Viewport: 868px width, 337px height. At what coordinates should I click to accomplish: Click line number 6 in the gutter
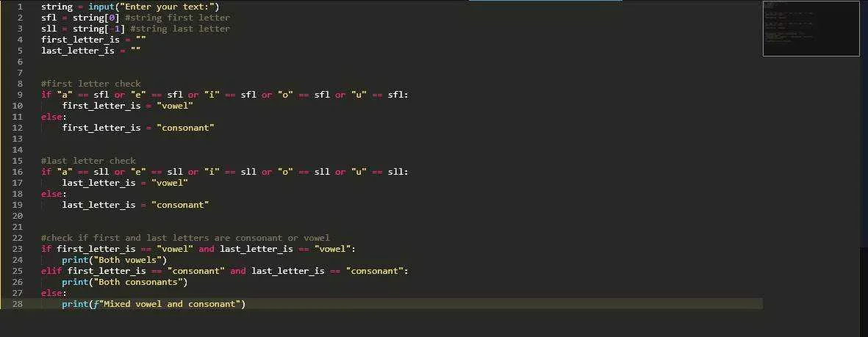point(20,62)
